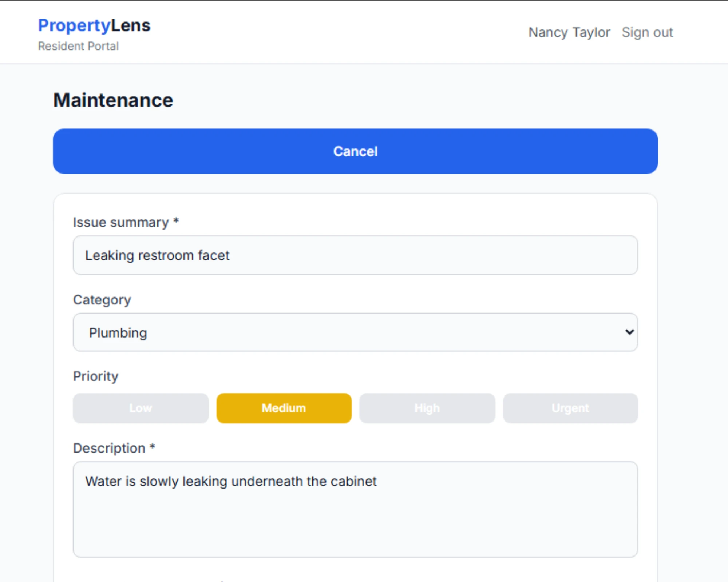Select High priority
Image resolution: width=728 pixels, height=582 pixels.
pyautogui.click(x=427, y=408)
